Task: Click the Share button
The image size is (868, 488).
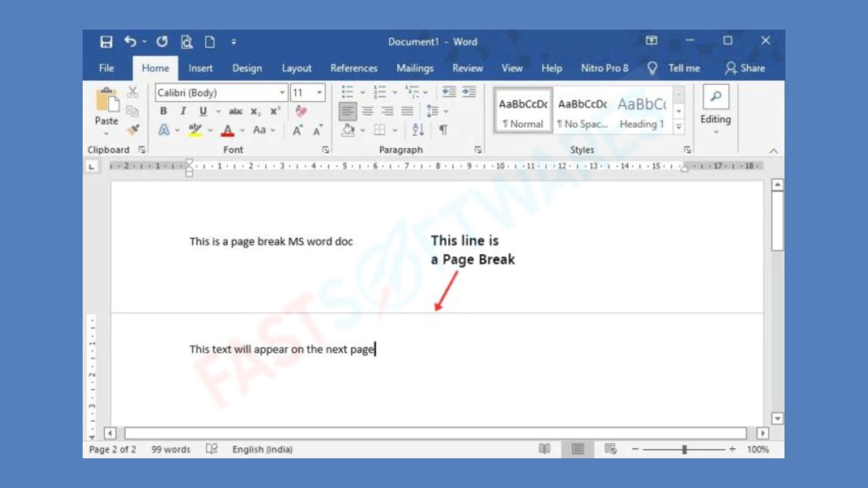Action: point(745,68)
